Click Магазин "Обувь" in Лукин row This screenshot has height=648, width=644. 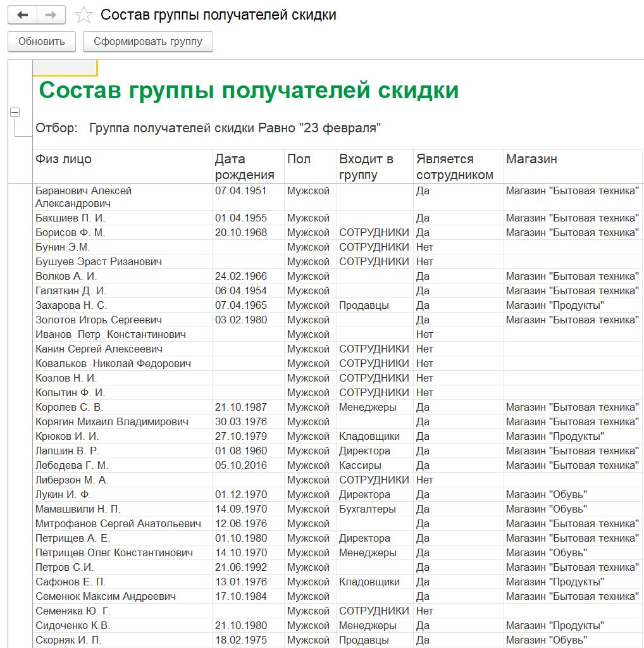point(547,494)
